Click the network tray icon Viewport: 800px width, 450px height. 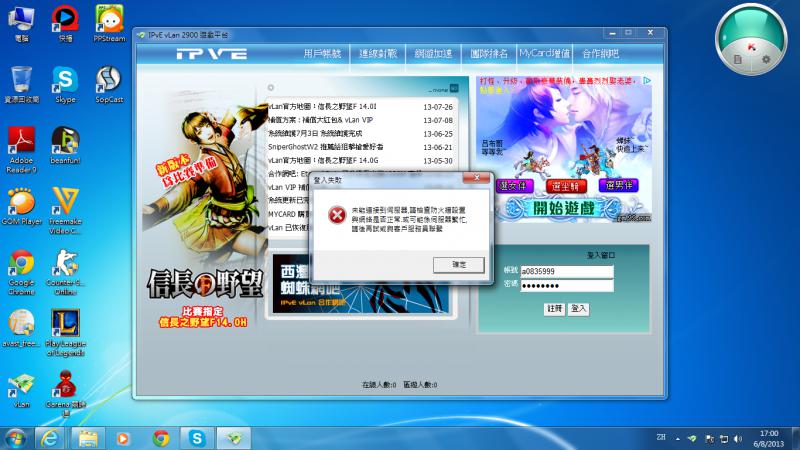pyautogui.click(x=724, y=439)
